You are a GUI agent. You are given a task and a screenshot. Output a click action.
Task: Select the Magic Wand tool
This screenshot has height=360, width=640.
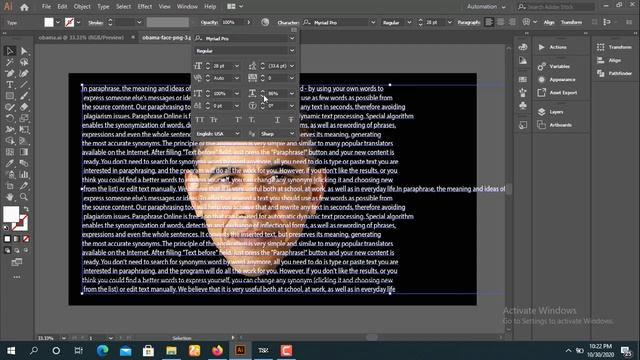click(10, 62)
